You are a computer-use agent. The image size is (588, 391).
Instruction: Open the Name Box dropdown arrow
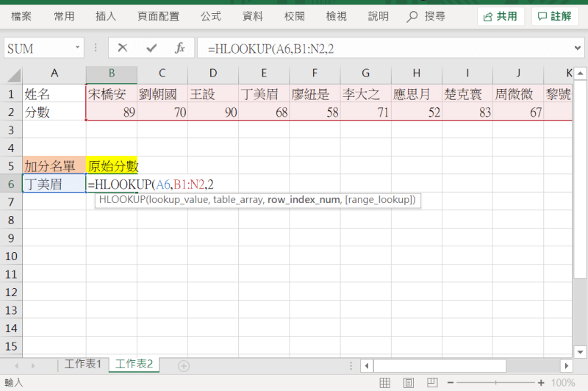[78, 49]
